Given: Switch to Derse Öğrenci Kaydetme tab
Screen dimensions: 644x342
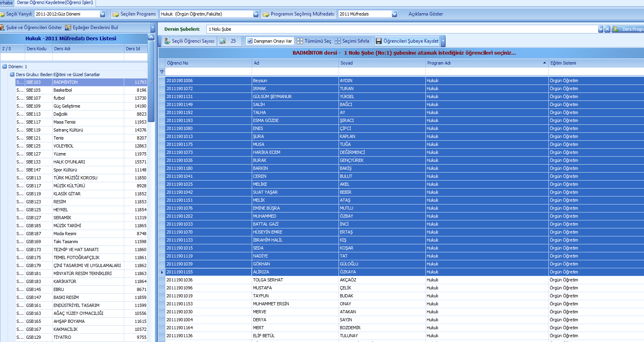Looking at the screenshot, I should 55,3.
